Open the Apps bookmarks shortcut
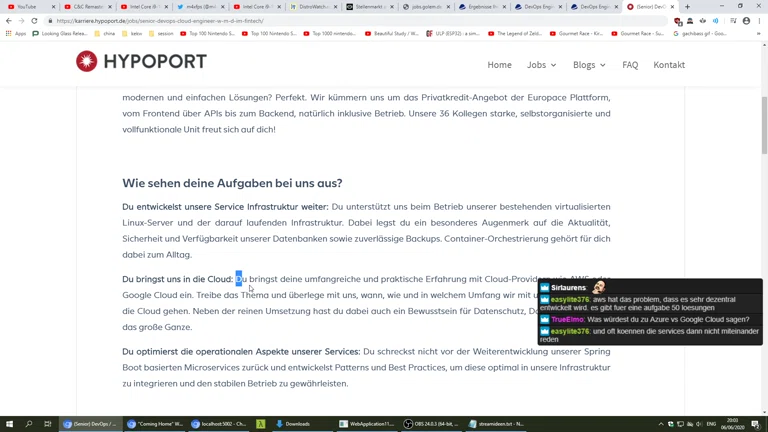Viewport: 768px width, 432px height. coord(15,33)
